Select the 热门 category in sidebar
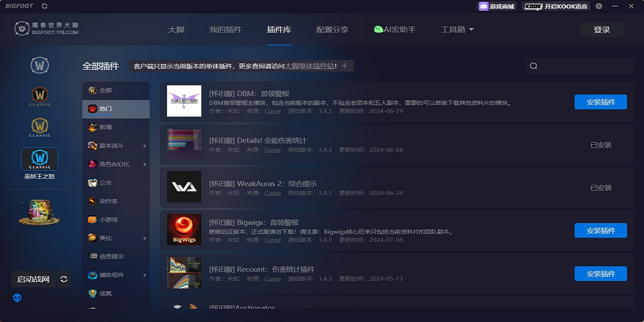 click(x=116, y=109)
